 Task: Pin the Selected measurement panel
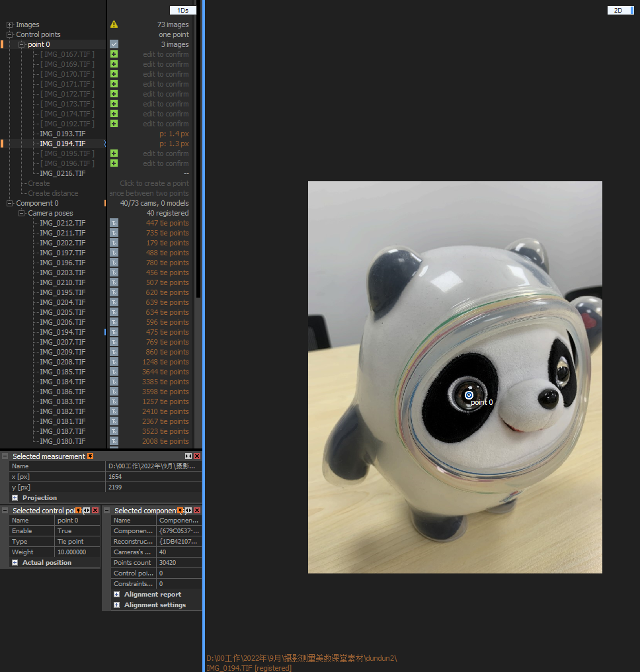coord(91,456)
